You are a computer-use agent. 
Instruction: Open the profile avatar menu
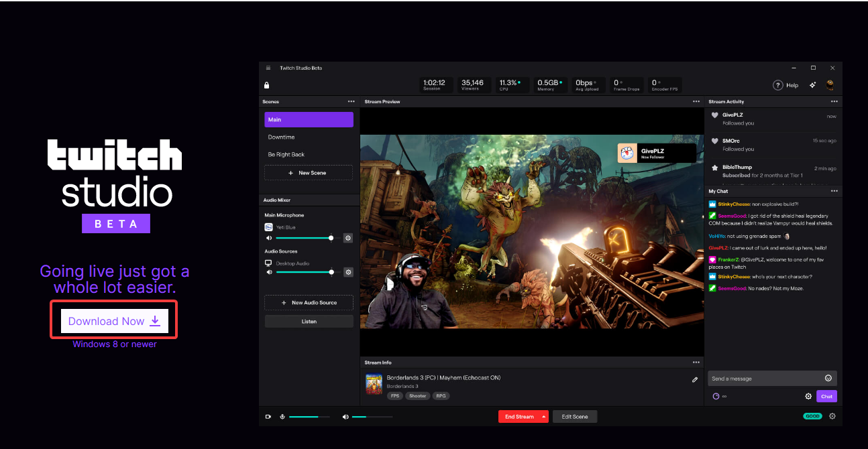830,85
